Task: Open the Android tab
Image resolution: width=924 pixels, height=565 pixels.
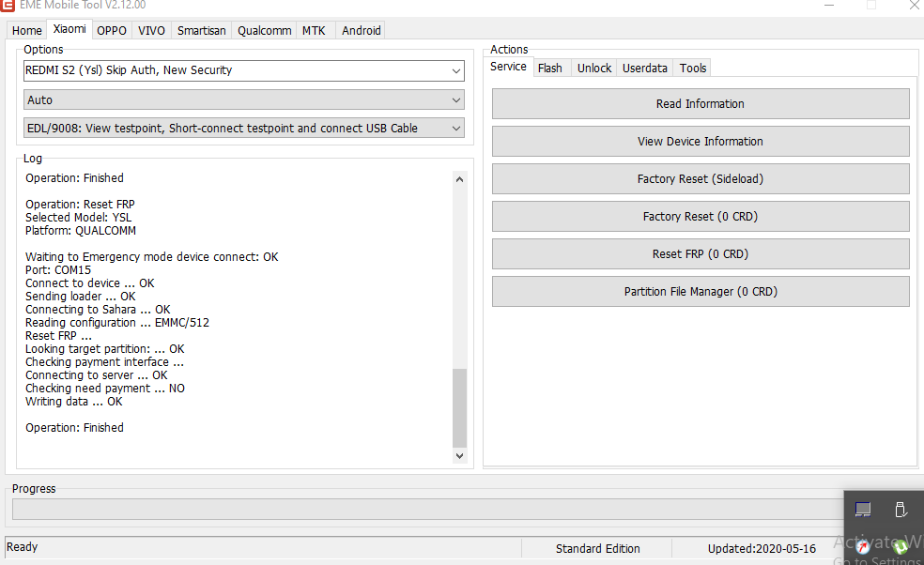Action: tap(362, 31)
